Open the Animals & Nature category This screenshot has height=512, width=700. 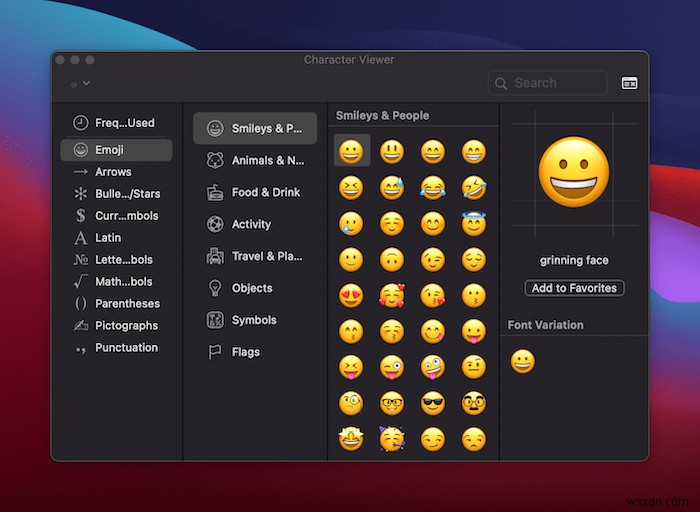(255, 160)
